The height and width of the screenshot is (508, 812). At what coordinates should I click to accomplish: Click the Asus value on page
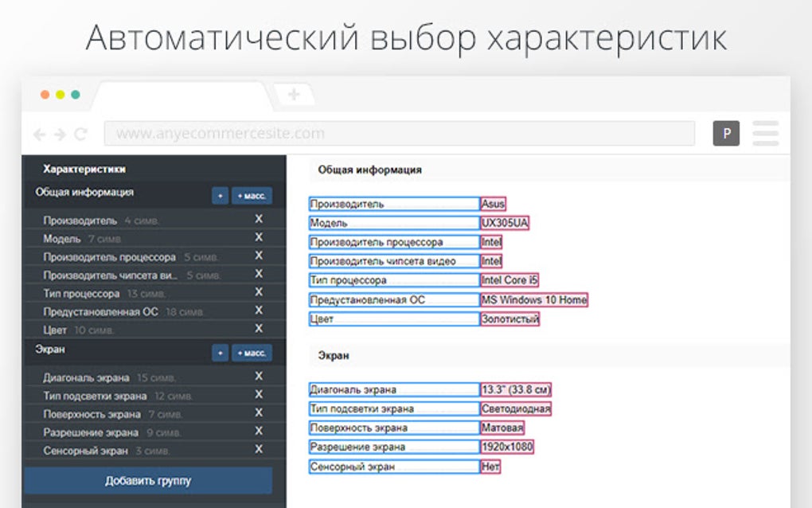click(x=493, y=204)
